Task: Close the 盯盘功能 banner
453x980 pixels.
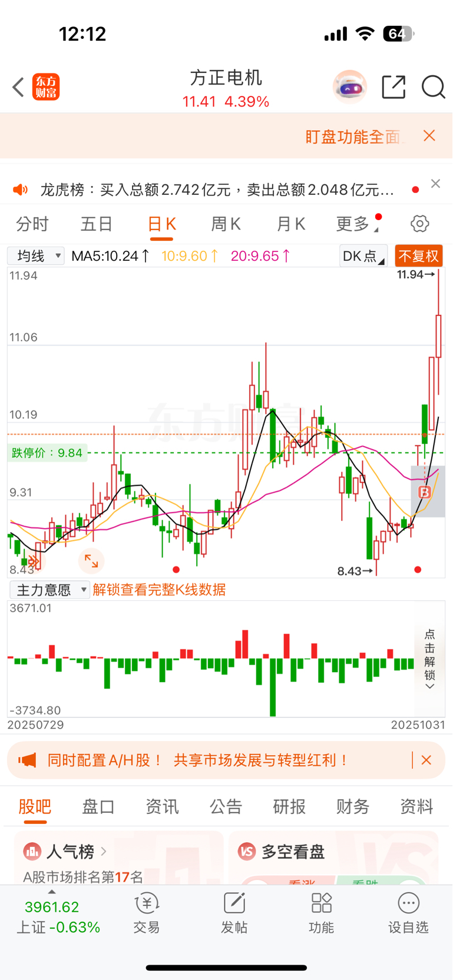Action: pyautogui.click(x=429, y=136)
